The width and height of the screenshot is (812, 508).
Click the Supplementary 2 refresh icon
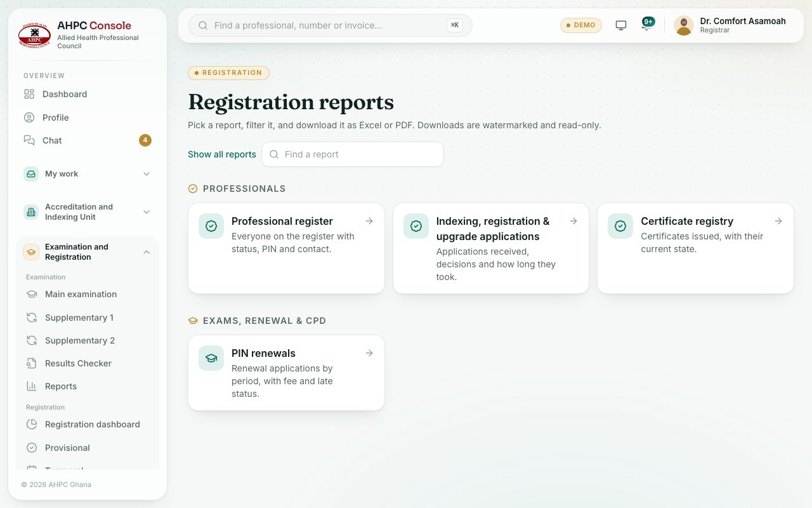(x=32, y=340)
